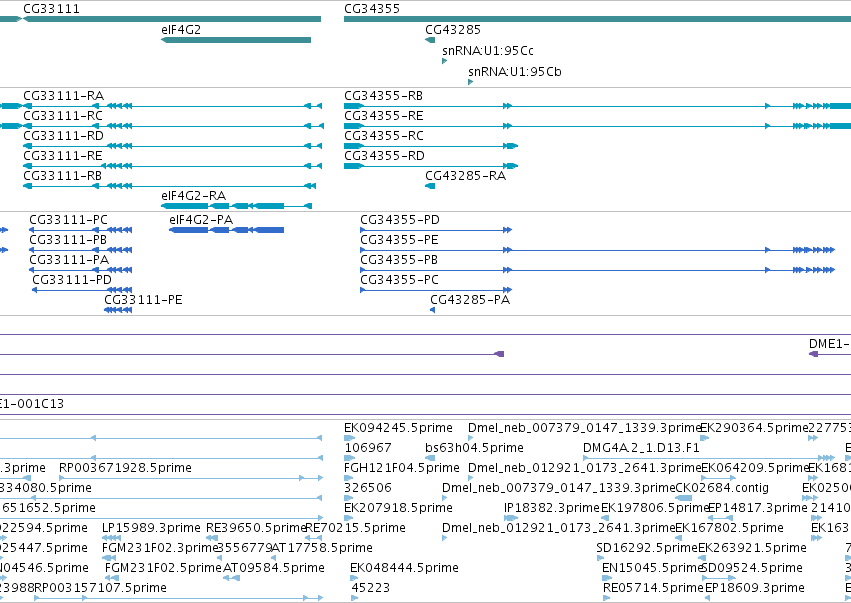Select transcript CG33111-RA
This screenshot has height=603, width=851.
tap(63, 96)
